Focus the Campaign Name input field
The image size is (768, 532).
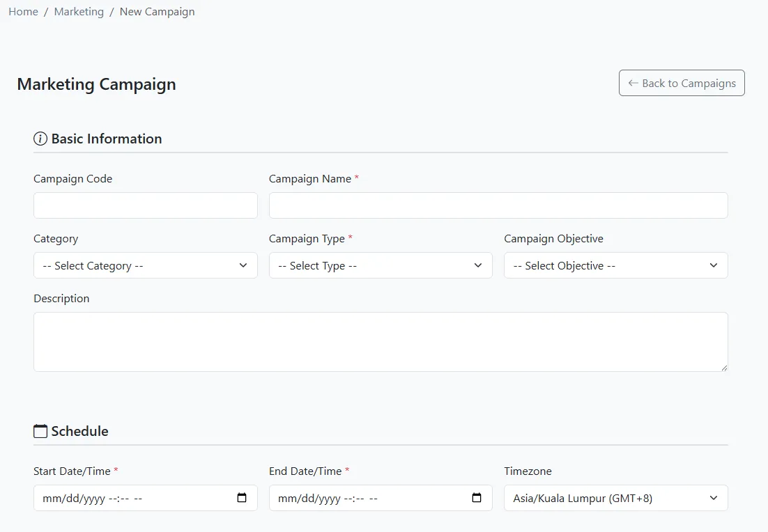(x=498, y=205)
